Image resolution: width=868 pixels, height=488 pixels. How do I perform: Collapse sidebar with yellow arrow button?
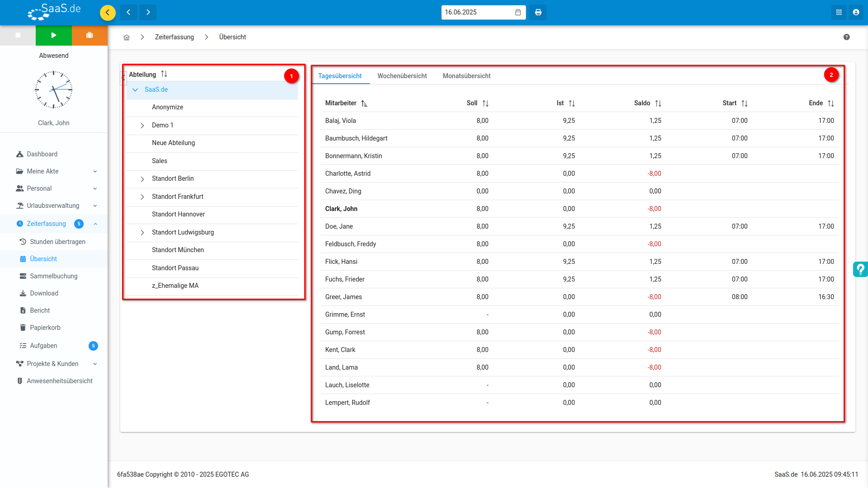tap(108, 12)
